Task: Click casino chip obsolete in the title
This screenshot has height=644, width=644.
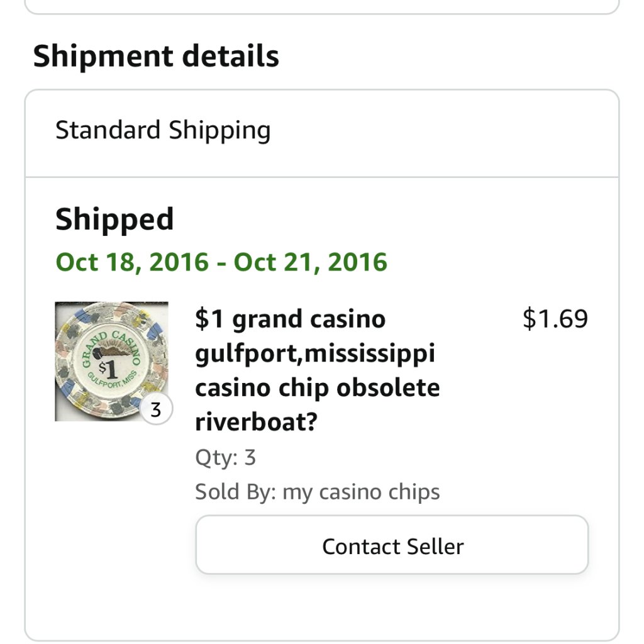Action: 317,388
